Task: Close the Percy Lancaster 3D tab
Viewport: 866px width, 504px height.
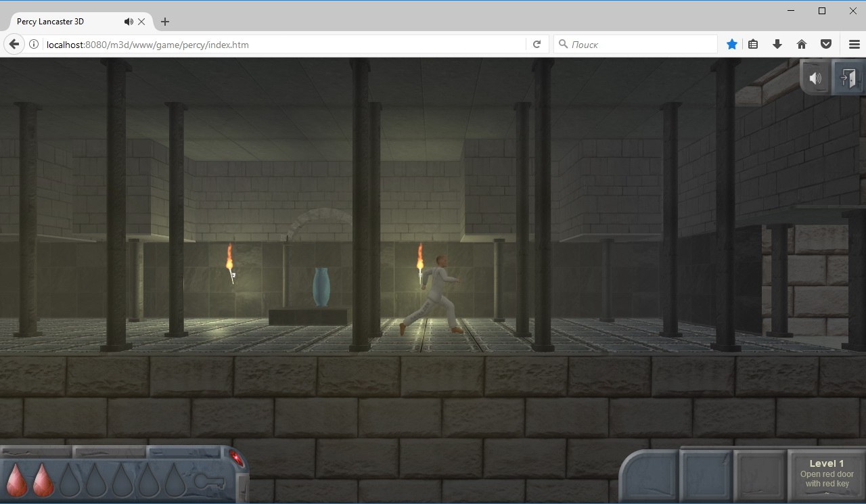Action: tap(141, 22)
